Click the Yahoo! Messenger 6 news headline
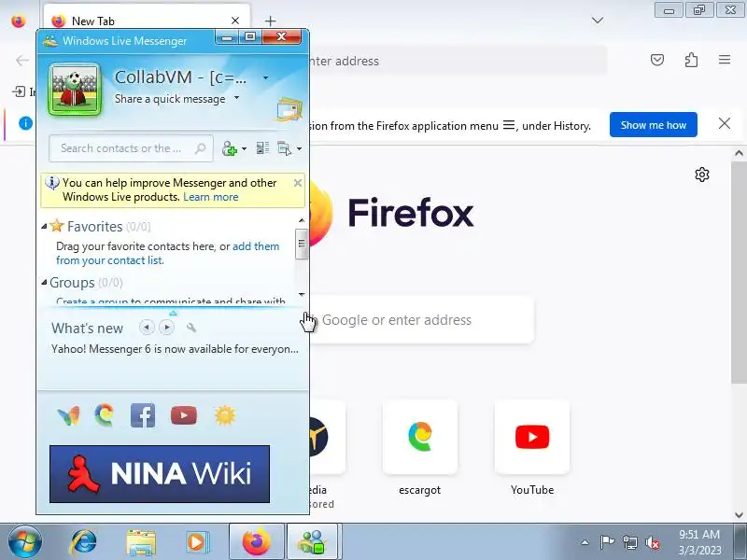The height and width of the screenshot is (560, 747). pos(175,349)
